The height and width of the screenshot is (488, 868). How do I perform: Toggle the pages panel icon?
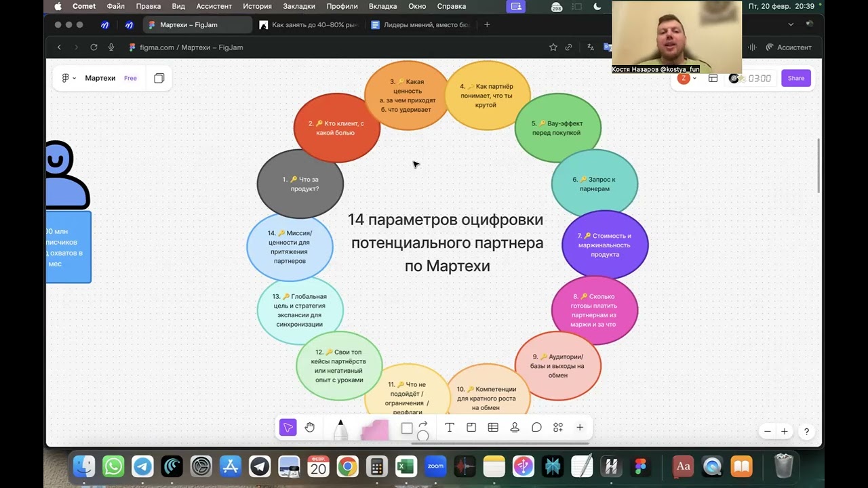click(x=159, y=78)
